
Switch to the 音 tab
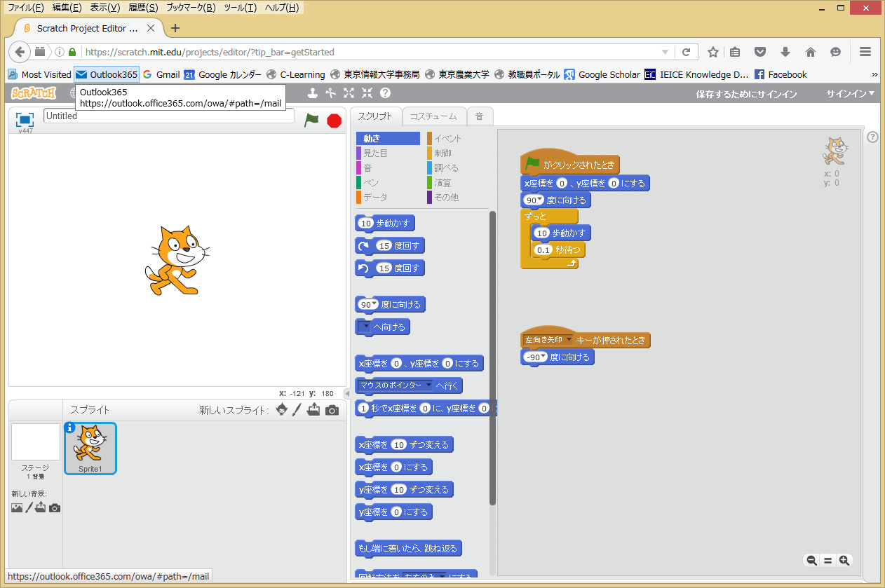(x=480, y=116)
